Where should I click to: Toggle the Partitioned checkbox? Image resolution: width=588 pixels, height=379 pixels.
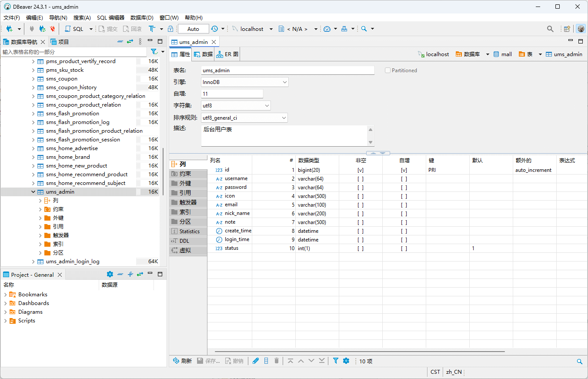(388, 70)
